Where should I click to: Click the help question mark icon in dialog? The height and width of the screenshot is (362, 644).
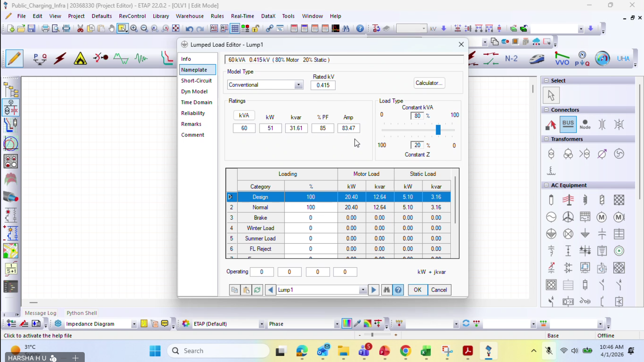tap(398, 290)
